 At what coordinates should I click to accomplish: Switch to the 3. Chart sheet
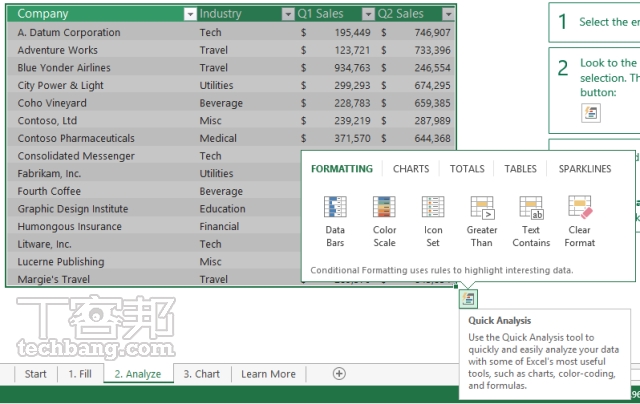click(x=202, y=374)
